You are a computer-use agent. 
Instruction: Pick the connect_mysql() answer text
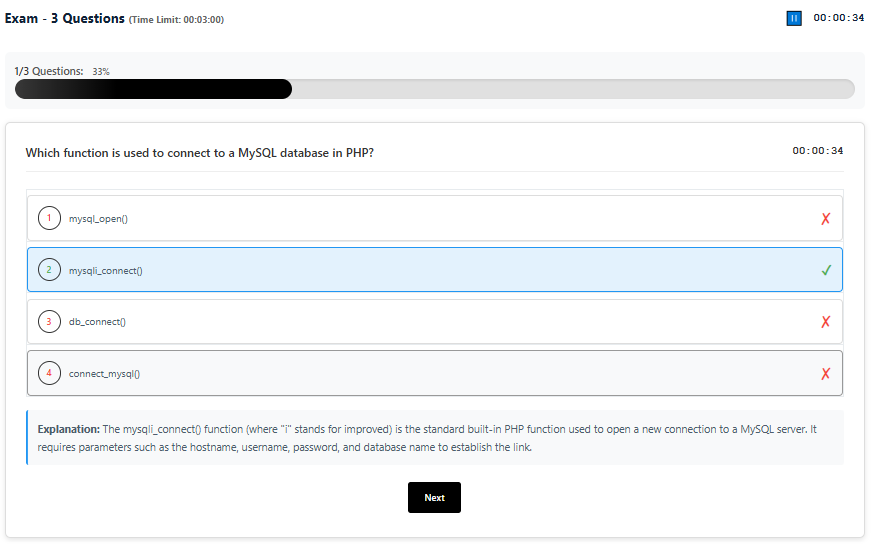[x=104, y=374]
